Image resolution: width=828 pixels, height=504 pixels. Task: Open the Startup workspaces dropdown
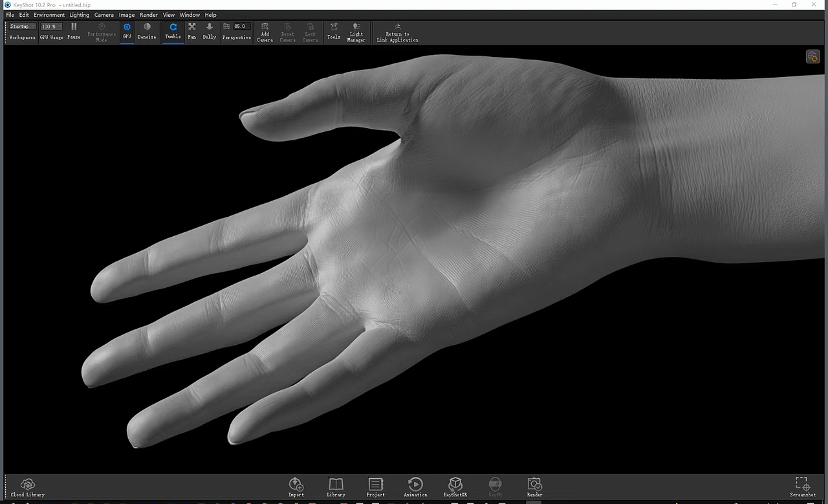pos(22,27)
